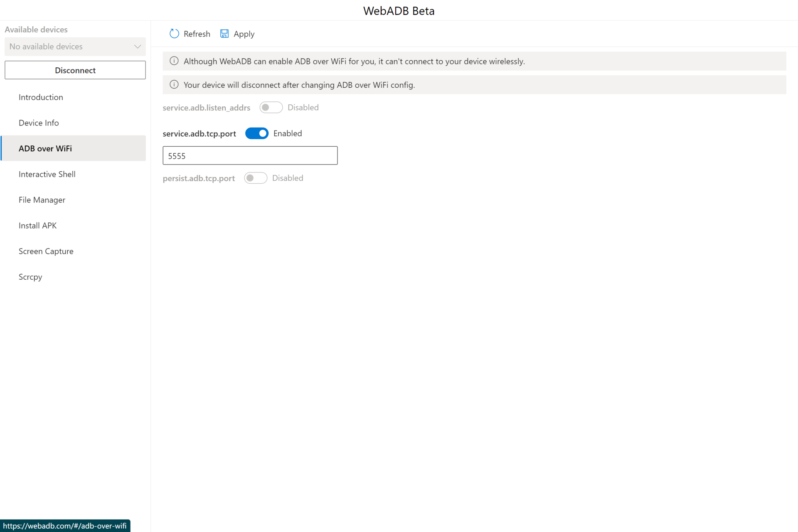Click the Apply button
This screenshot has width=798, height=532.
coord(244,34)
